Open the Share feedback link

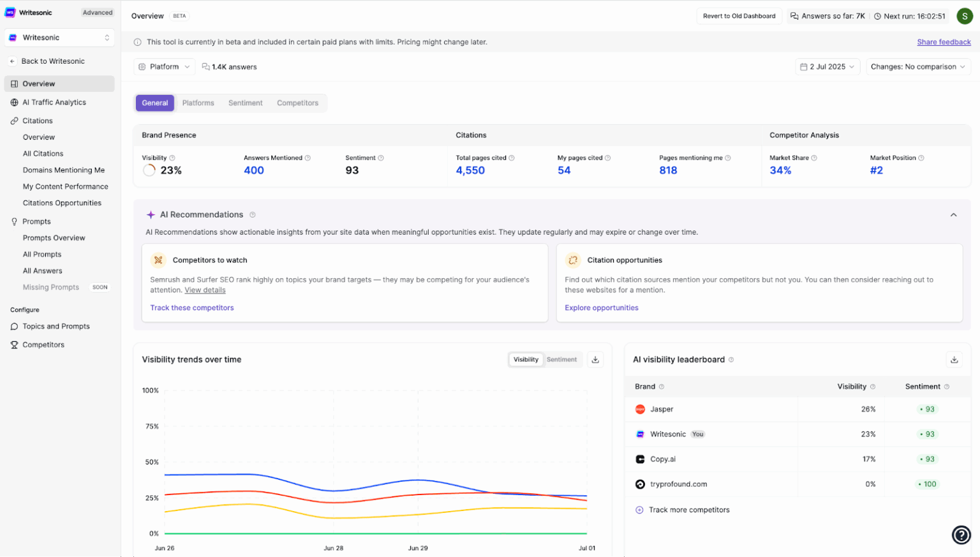click(x=944, y=41)
